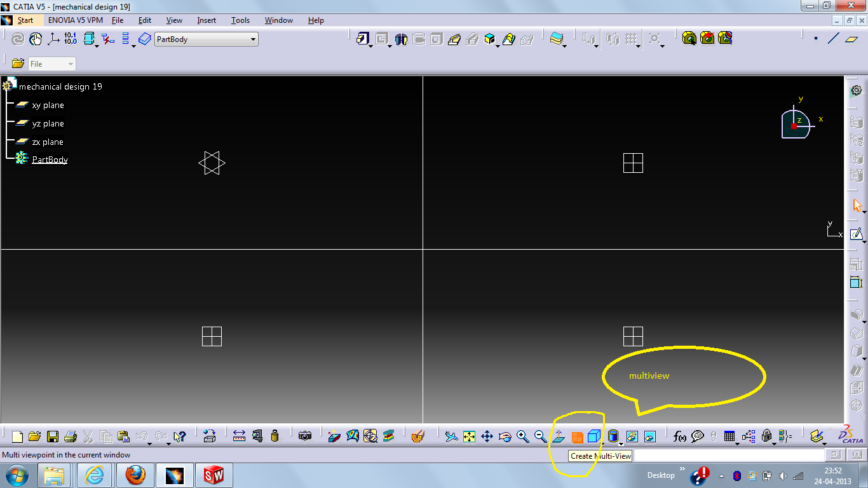
Task: Click the compass at top right viewport
Action: pos(797,123)
